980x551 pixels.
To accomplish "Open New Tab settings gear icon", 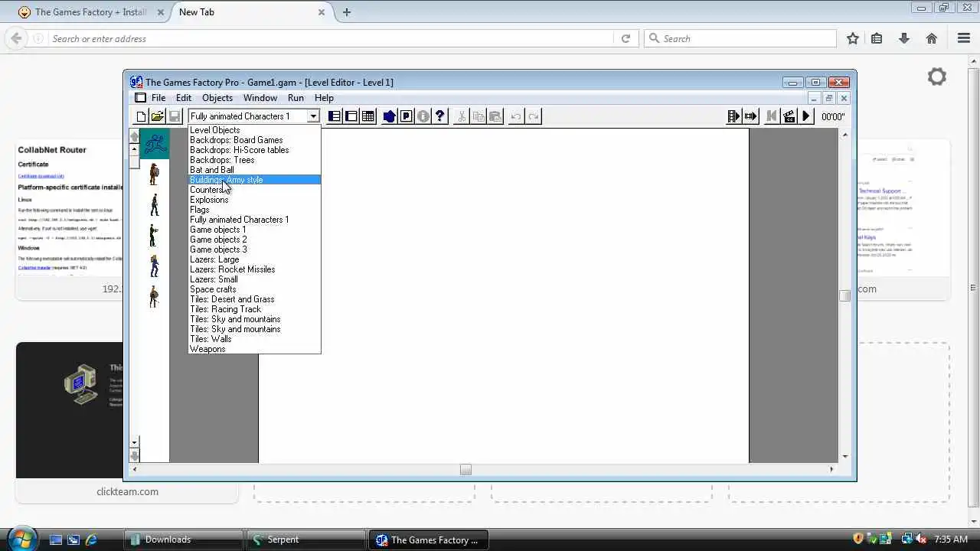I will [937, 77].
